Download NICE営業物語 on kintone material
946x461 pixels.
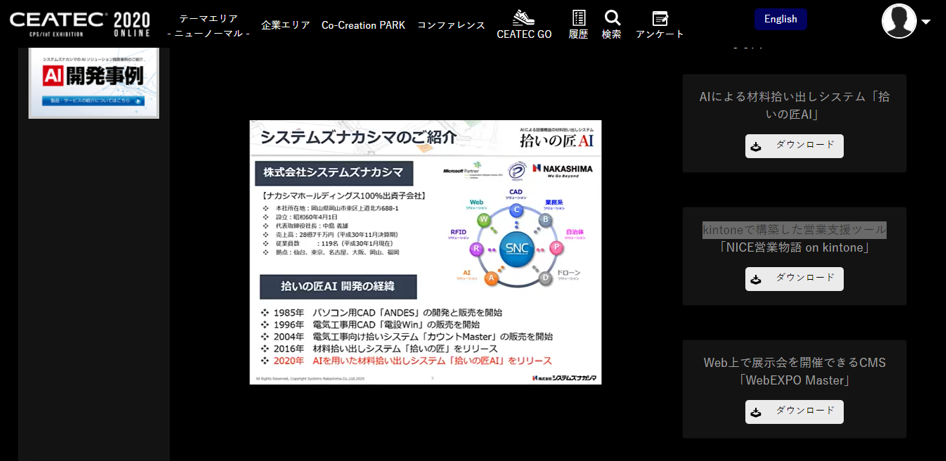click(794, 279)
